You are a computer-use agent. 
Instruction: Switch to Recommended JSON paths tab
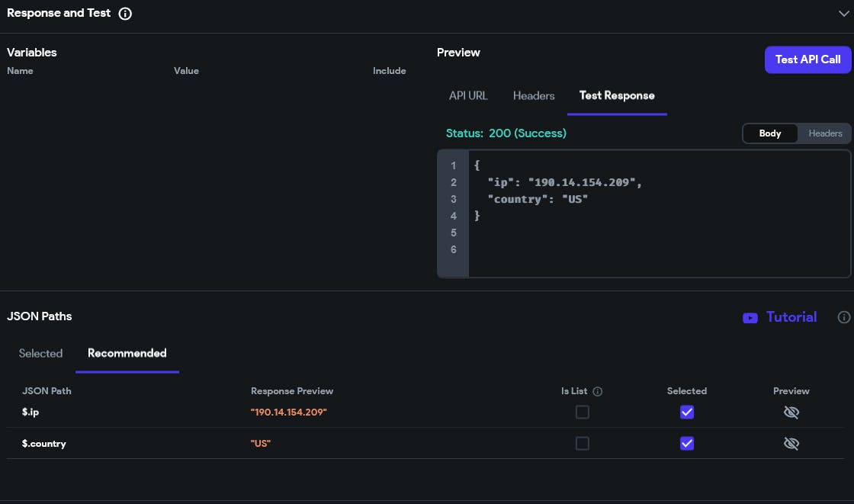click(x=127, y=353)
